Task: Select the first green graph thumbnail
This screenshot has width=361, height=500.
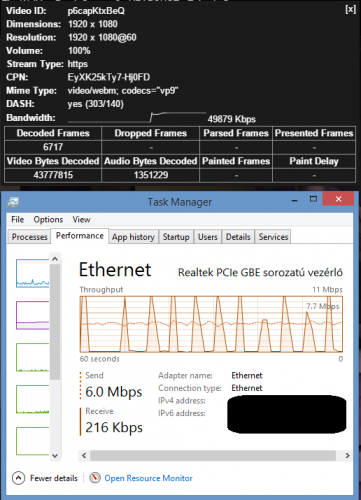Action: click(x=33, y=357)
